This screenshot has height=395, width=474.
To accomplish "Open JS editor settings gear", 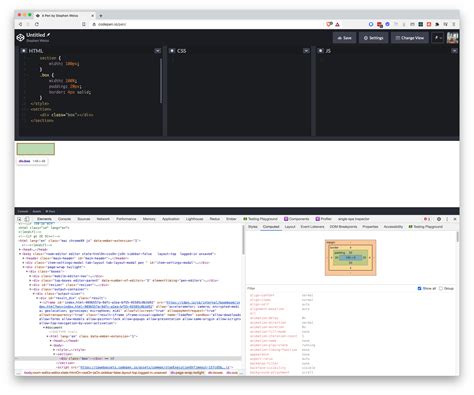I will click(x=320, y=51).
